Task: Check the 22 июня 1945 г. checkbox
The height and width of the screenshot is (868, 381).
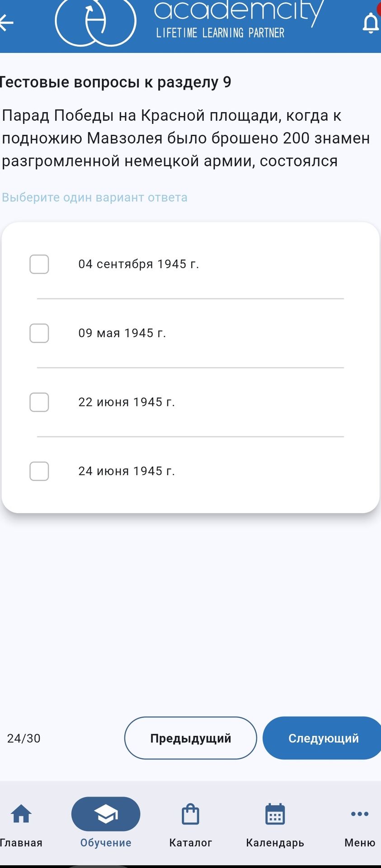Action: tap(39, 402)
